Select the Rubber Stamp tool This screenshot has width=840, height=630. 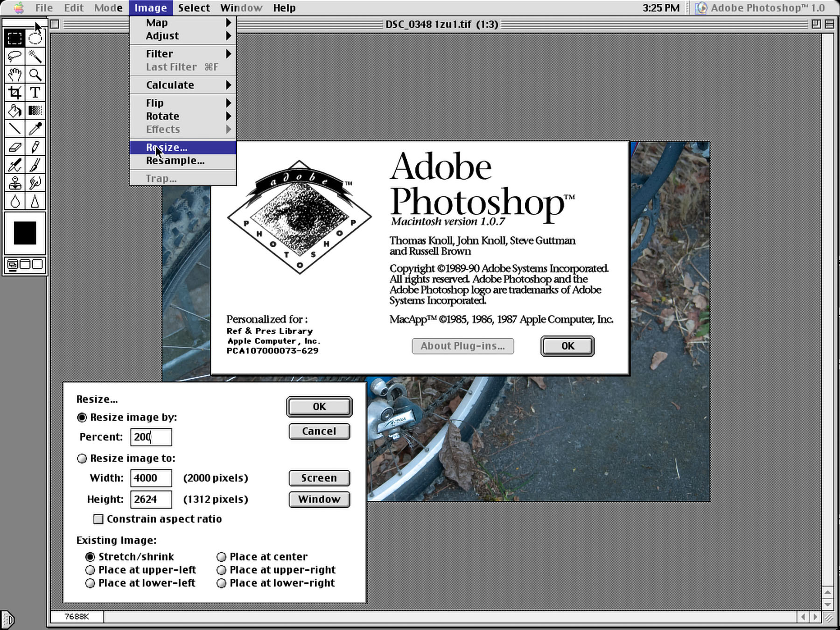pos(14,183)
